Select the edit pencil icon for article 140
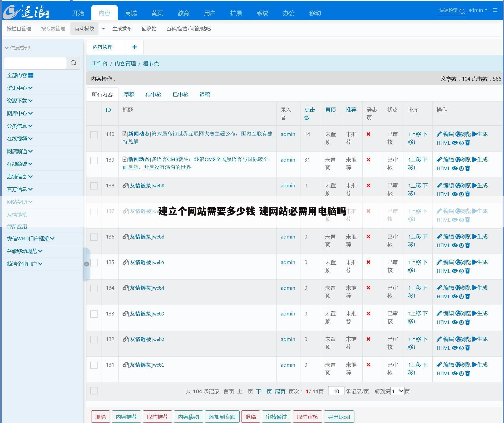Screen dimensions: 504x423 439,134
